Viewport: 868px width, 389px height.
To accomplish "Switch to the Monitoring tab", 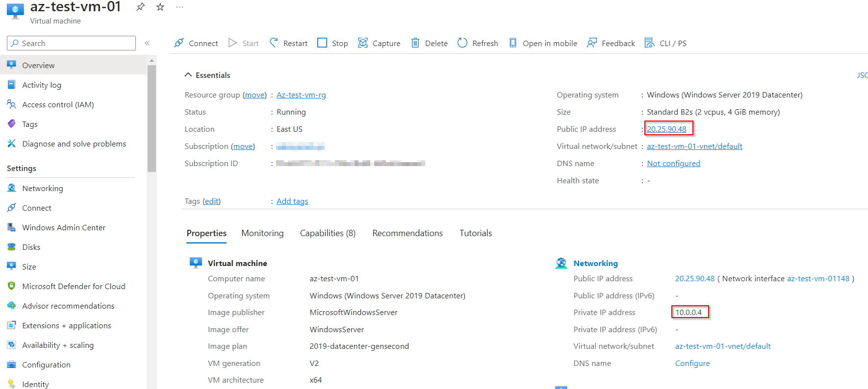I will point(262,233).
